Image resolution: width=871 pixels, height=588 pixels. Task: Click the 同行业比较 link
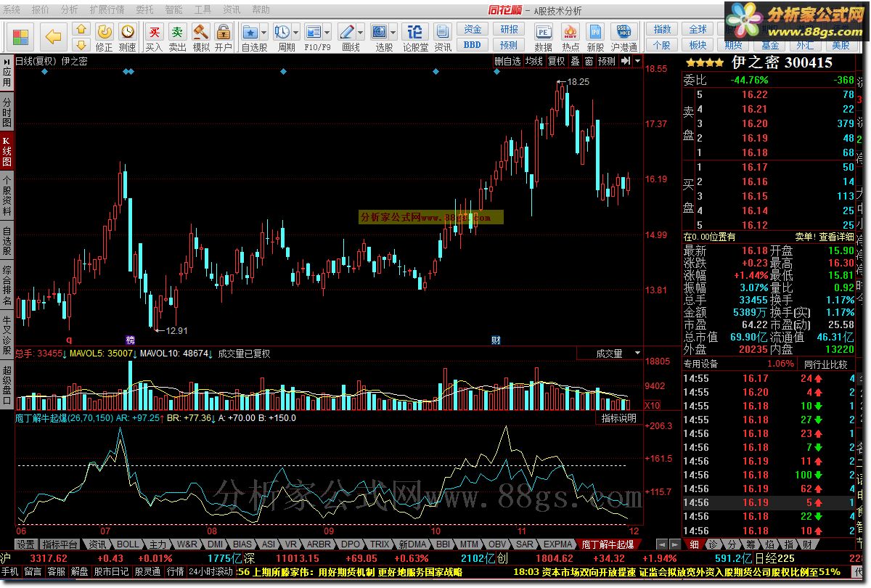pyautogui.click(x=826, y=364)
